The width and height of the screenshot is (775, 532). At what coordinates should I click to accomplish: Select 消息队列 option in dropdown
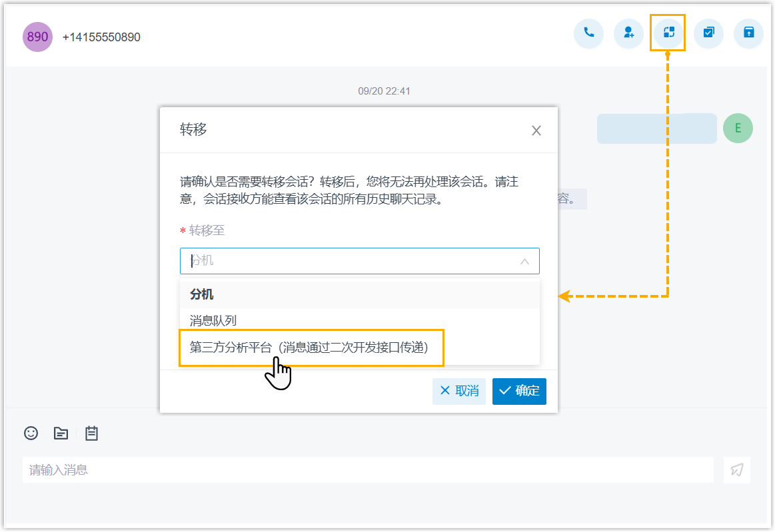point(213,321)
